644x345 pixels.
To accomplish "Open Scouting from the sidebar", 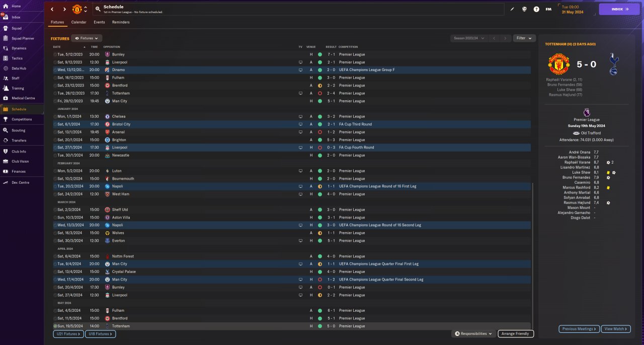I will click(19, 130).
